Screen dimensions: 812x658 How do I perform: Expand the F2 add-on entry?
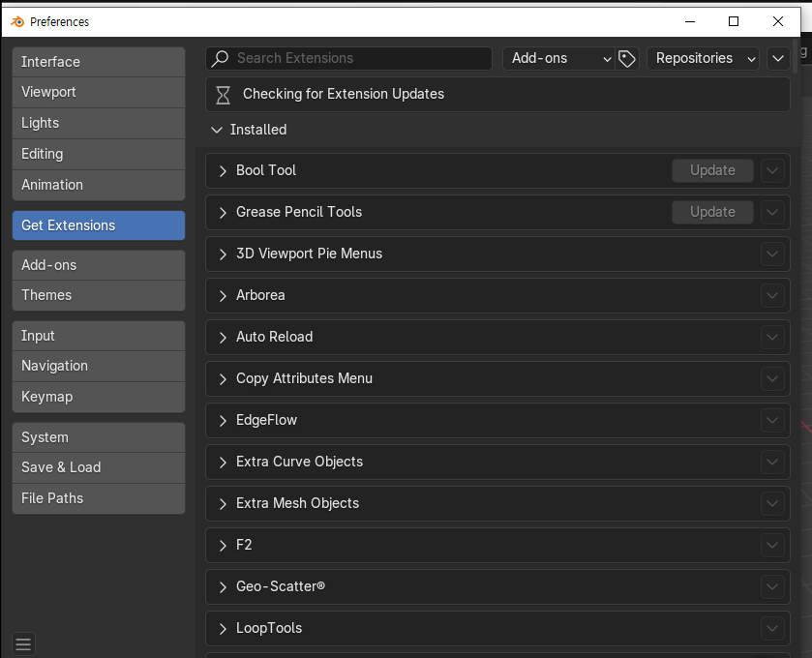[x=223, y=545]
